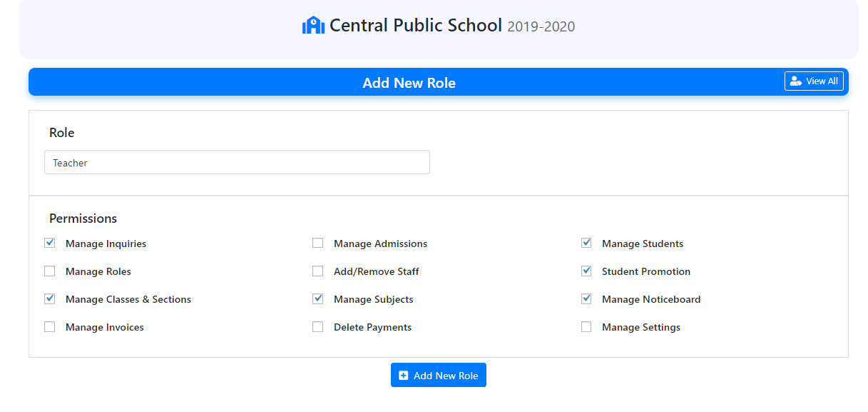Image resolution: width=868 pixels, height=412 pixels.
Task: Open the View All roles list
Action: click(814, 81)
